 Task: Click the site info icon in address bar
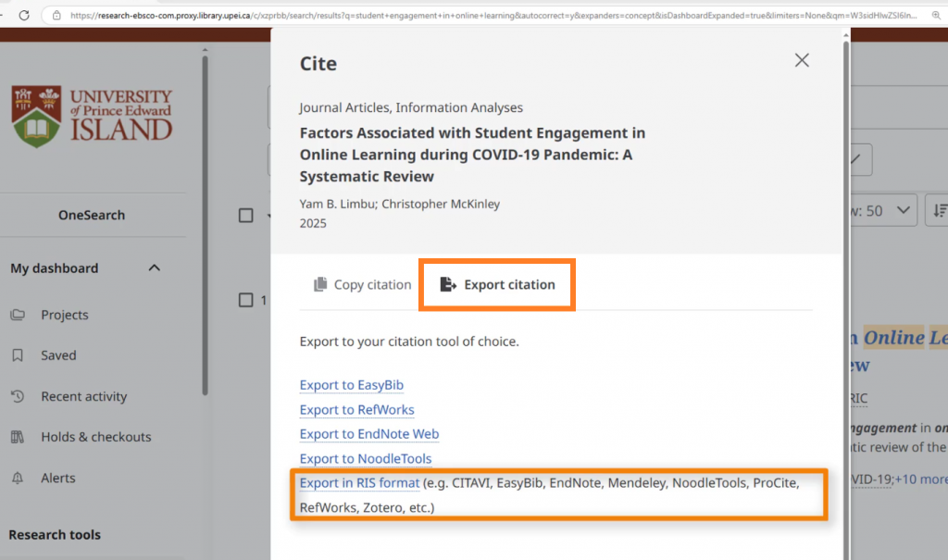click(x=56, y=15)
